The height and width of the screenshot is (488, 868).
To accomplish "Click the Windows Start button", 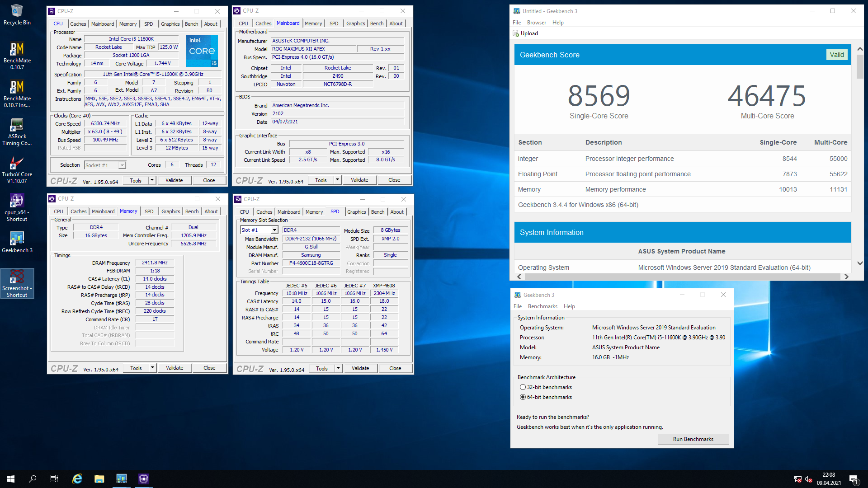I will [11, 479].
